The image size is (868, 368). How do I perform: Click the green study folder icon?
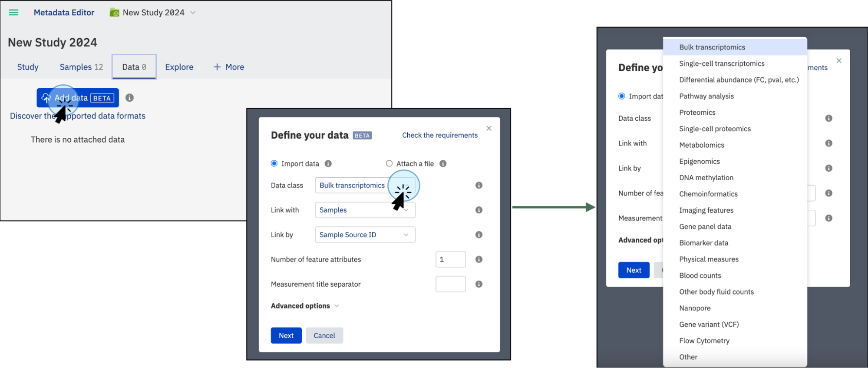pos(114,13)
